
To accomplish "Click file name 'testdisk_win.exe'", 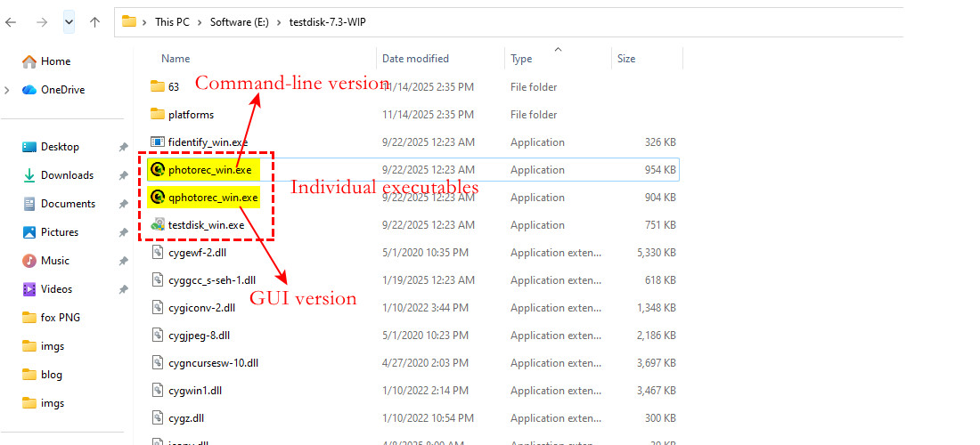I will point(207,224).
